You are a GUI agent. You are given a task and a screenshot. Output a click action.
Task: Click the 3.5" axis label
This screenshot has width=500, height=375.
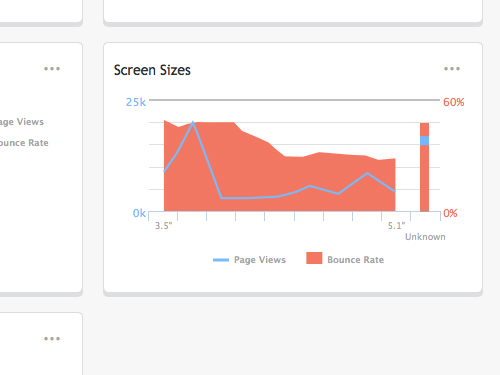coord(164,226)
